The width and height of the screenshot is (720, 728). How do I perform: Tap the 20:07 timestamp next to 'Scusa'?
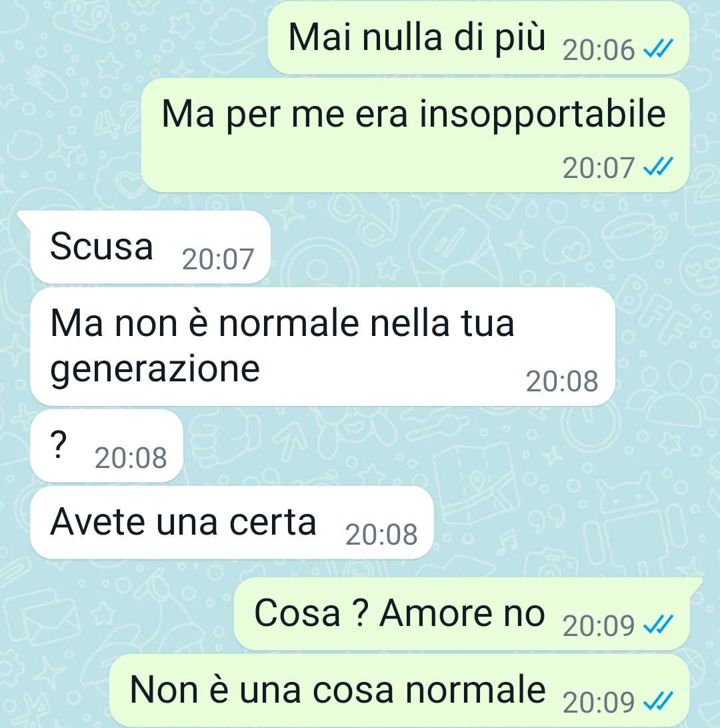[x=218, y=259]
